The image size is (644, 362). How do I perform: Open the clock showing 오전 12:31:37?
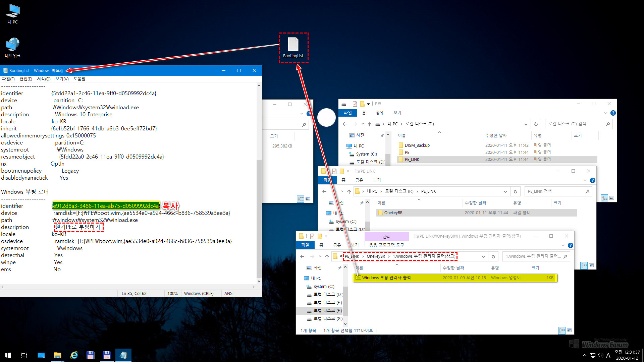(x=627, y=355)
